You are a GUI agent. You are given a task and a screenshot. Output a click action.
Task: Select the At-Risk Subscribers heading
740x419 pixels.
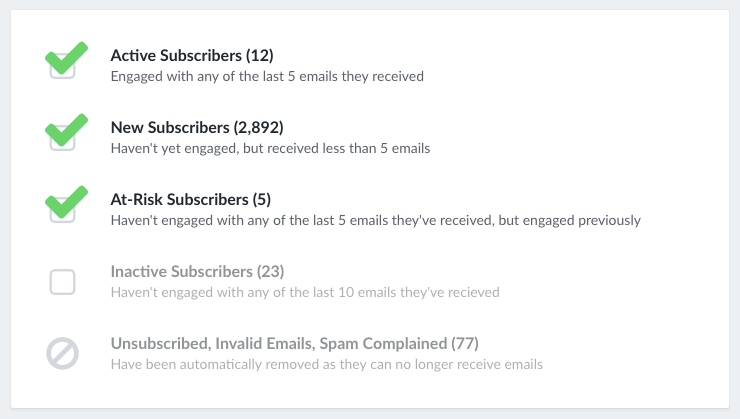click(191, 200)
